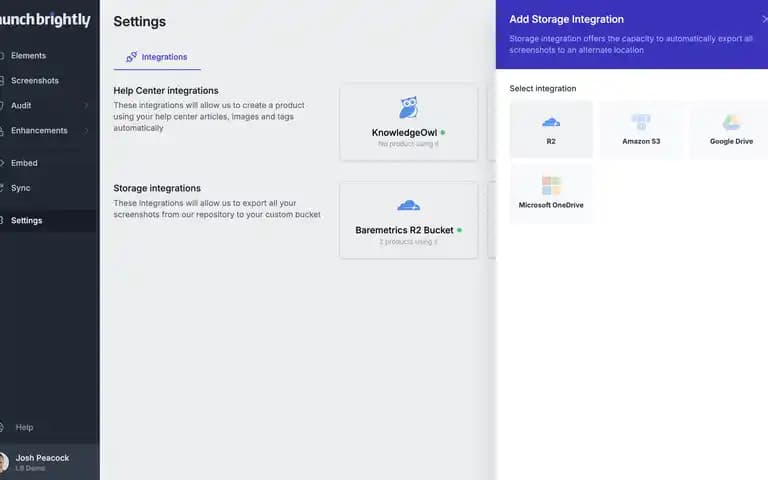Go to Elements in the sidebar
The width and height of the screenshot is (768, 480).
(28, 56)
